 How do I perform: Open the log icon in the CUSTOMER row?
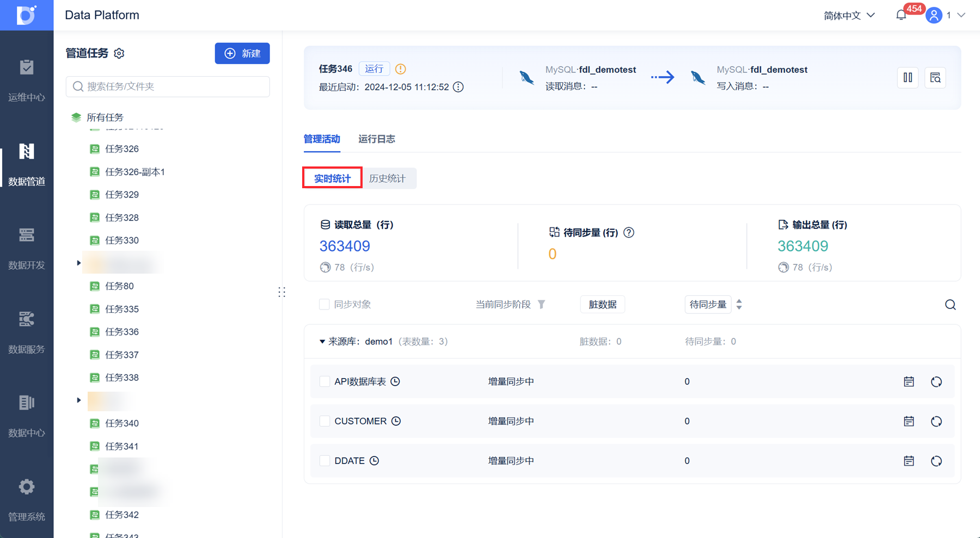[909, 422]
